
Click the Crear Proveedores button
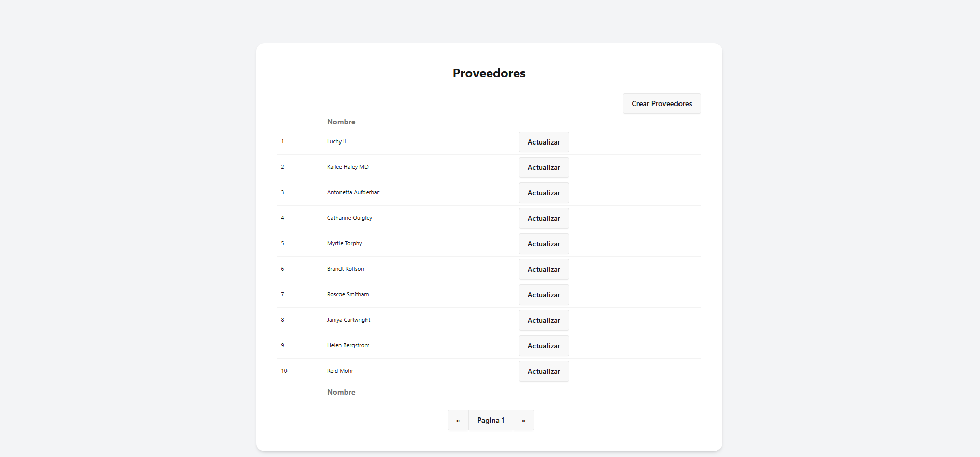tap(661, 103)
